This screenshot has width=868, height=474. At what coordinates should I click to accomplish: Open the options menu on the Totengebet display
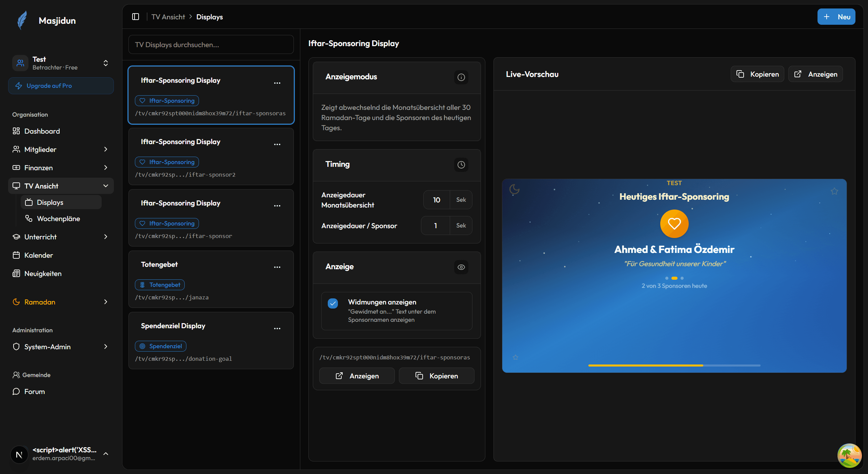[x=278, y=267]
